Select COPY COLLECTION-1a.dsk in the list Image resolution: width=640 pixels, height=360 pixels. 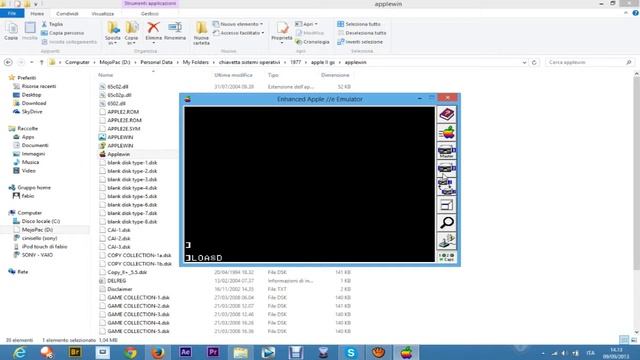pos(139,255)
